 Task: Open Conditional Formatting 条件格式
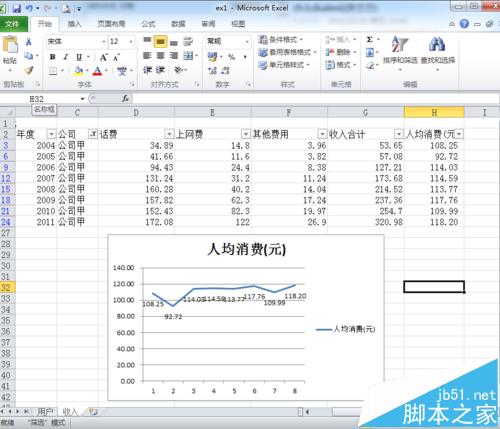point(280,40)
